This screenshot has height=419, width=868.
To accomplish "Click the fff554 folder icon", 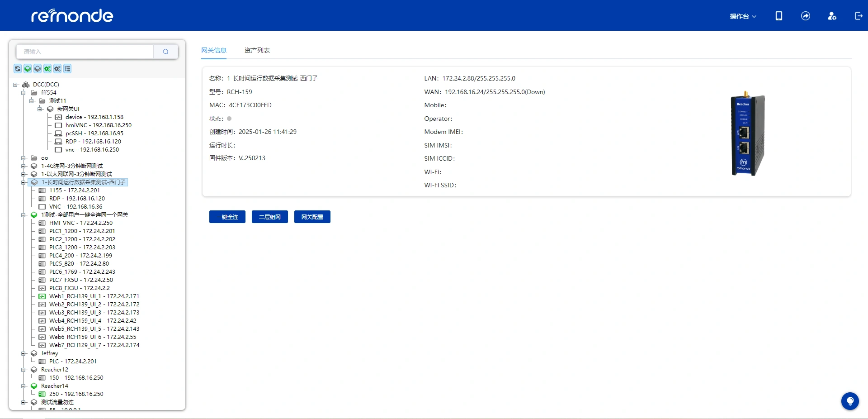I will point(34,93).
